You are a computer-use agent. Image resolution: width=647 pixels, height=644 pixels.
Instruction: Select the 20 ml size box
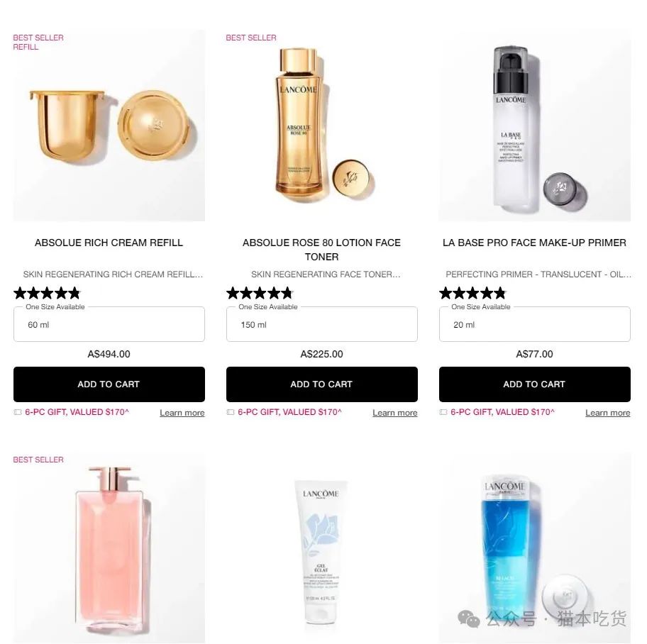click(x=535, y=324)
